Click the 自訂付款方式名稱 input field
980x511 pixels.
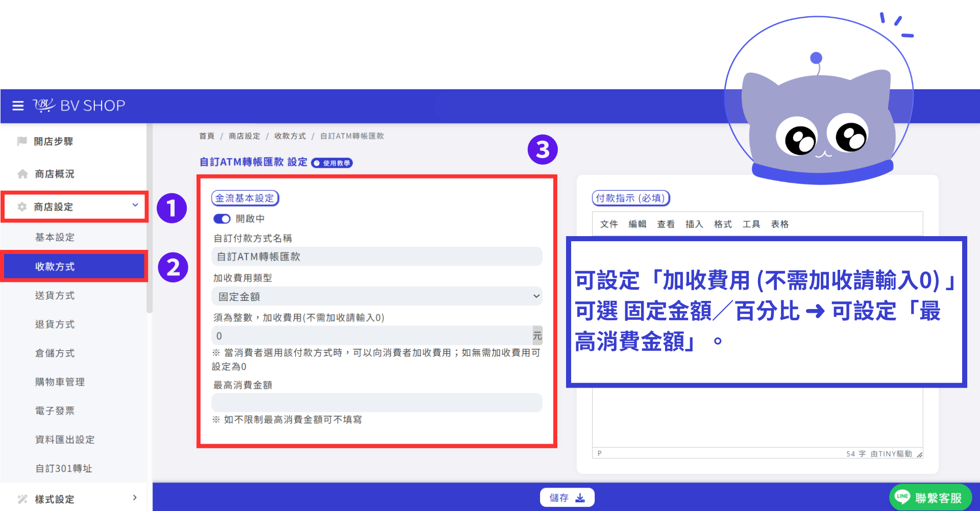point(377,257)
